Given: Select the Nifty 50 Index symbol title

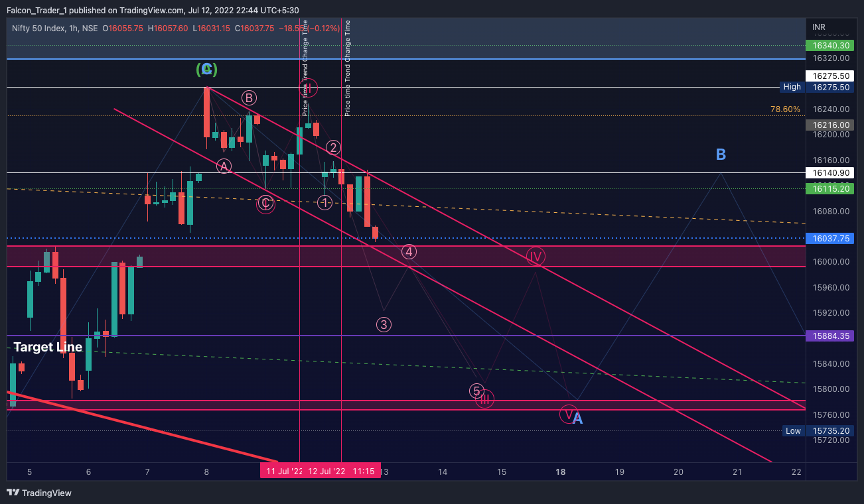Looking at the screenshot, I should click(x=39, y=28).
